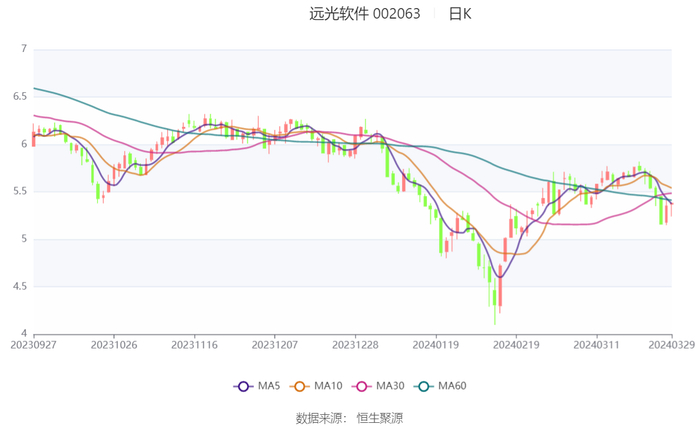Click the 20230927 date on the x-axis
The height and width of the screenshot is (426, 700).
(x=34, y=343)
